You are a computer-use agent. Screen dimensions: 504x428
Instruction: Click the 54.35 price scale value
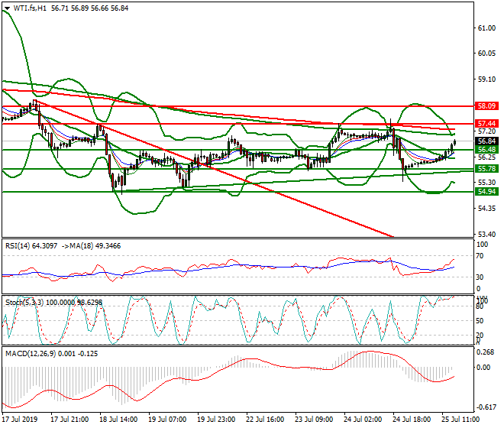(486, 209)
